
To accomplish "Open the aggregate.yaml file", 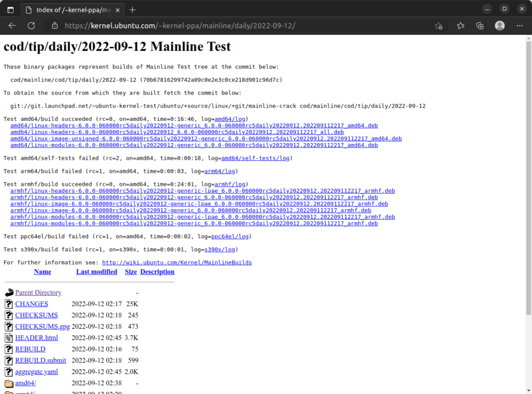I will 36,372.
